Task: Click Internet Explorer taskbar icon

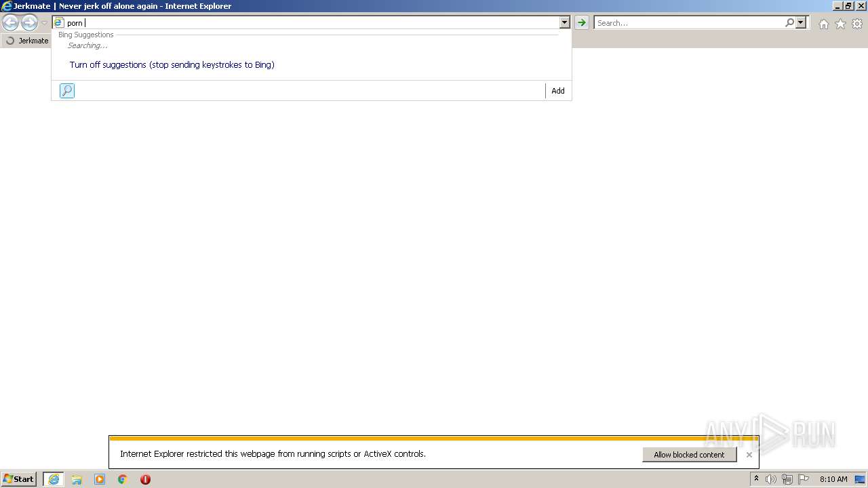Action: (54, 479)
